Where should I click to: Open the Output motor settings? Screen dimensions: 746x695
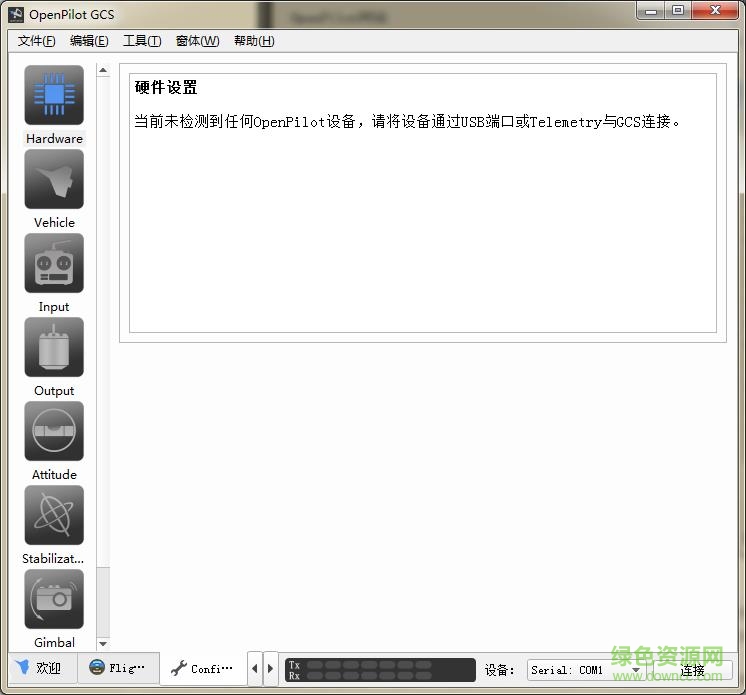54,347
